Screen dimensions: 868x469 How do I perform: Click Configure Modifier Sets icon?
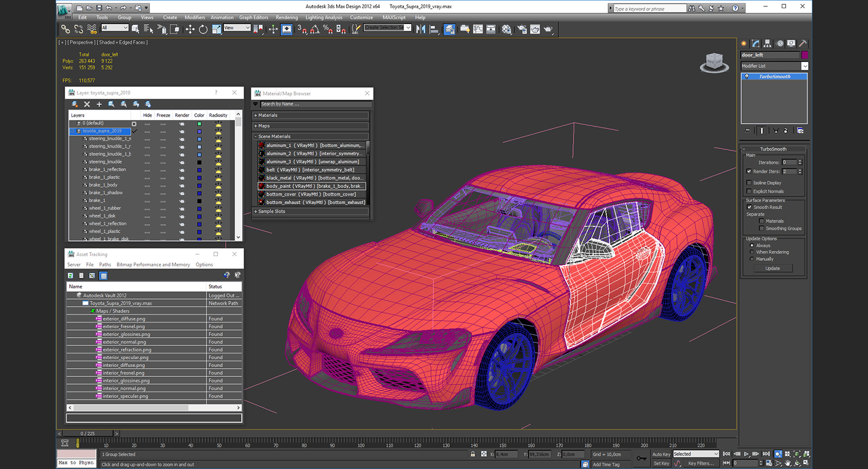point(800,130)
